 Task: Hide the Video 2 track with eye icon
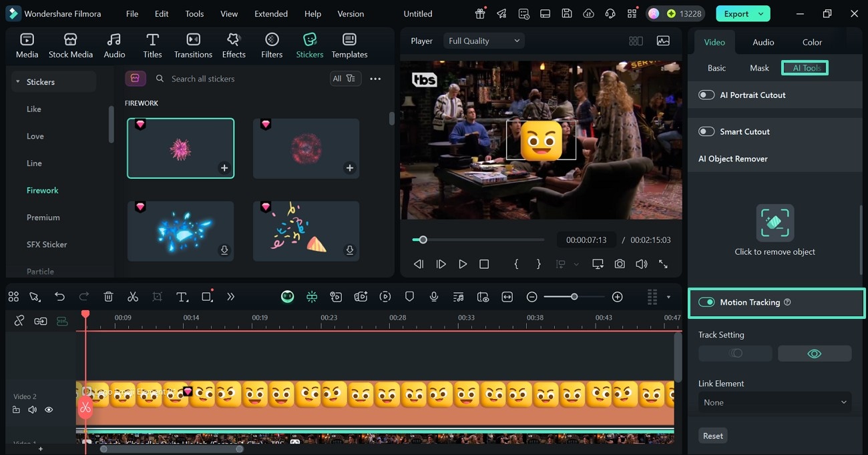(48, 409)
